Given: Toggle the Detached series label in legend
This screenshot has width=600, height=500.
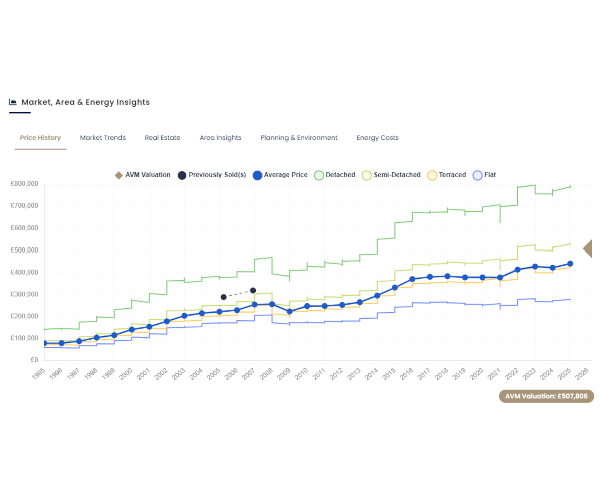Looking at the screenshot, I should tap(340, 175).
